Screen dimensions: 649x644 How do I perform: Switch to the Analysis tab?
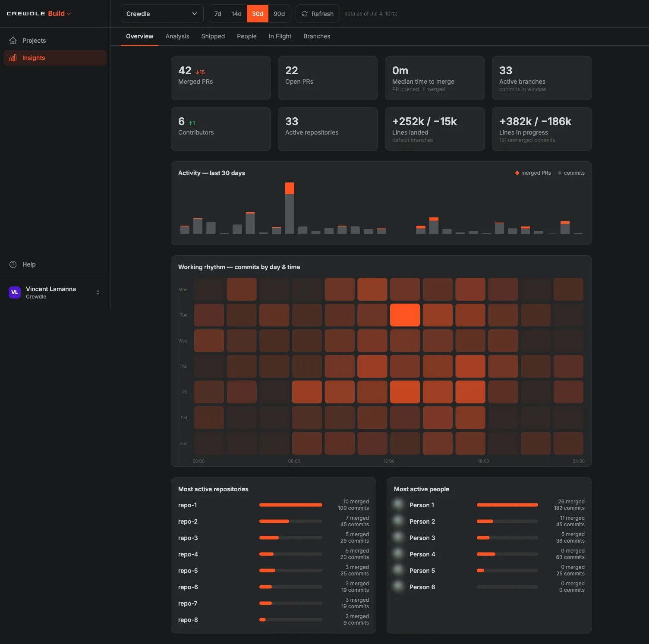(177, 36)
